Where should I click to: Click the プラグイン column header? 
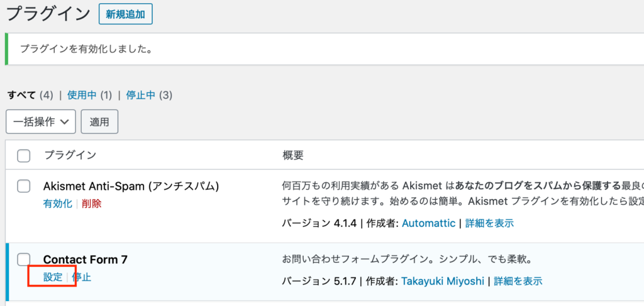(70, 155)
